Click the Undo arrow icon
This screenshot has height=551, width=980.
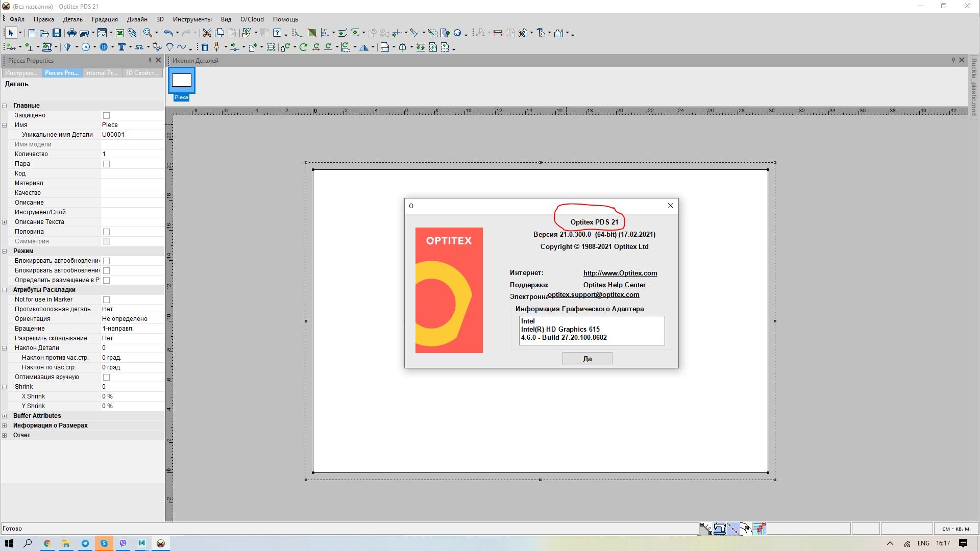(x=168, y=33)
